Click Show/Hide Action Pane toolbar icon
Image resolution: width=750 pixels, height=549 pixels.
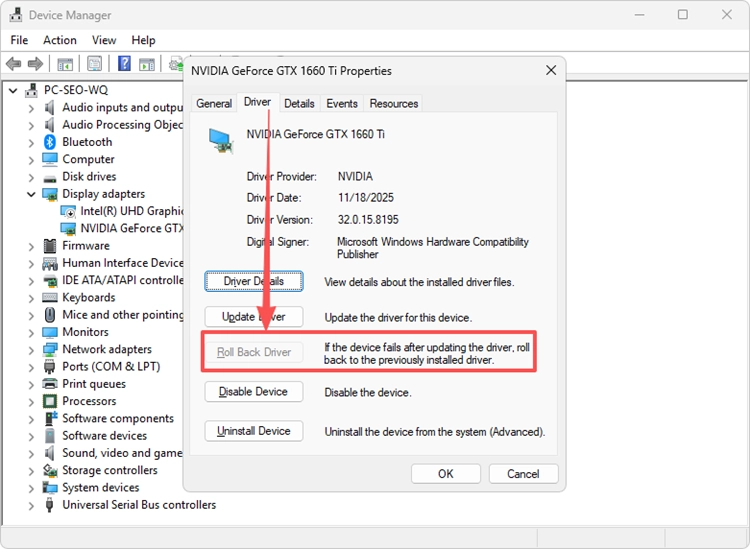(147, 64)
